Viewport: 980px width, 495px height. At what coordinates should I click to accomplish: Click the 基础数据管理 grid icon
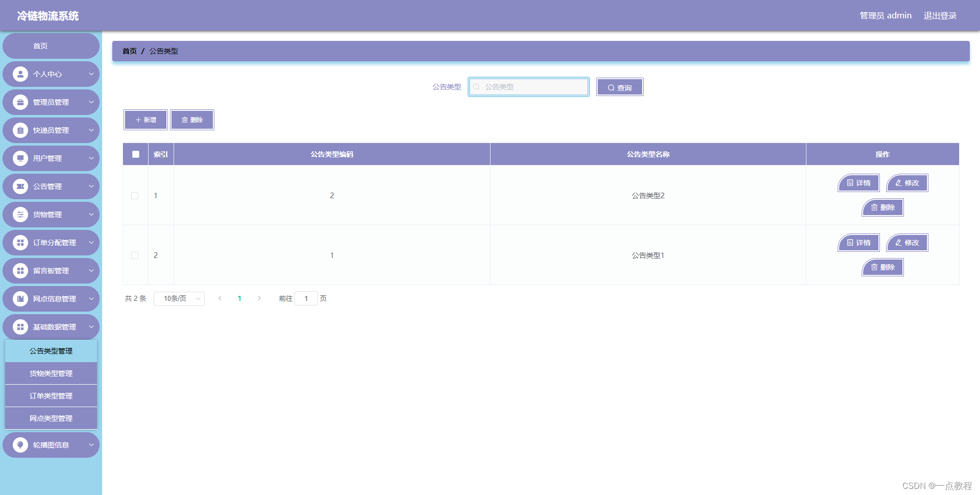[x=20, y=327]
